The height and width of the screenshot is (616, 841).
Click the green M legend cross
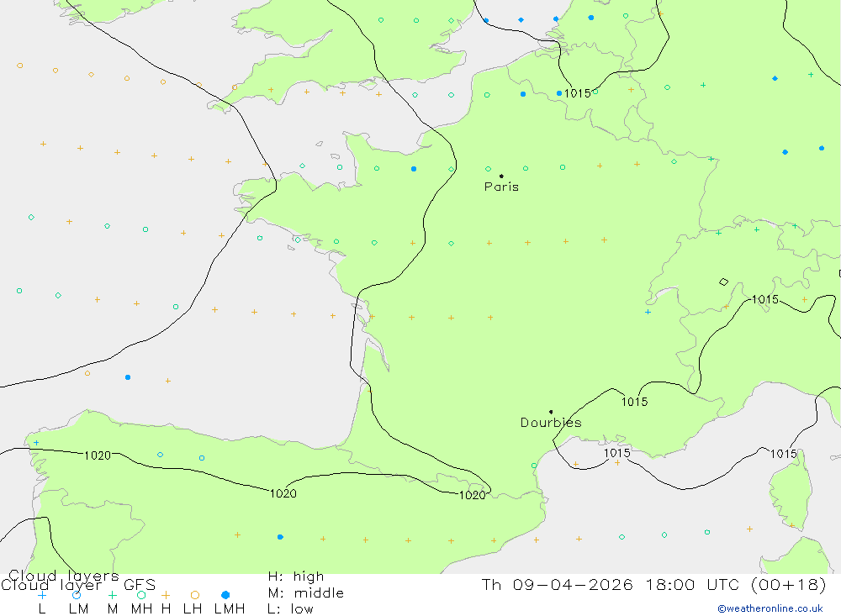(x=112, y=595)
